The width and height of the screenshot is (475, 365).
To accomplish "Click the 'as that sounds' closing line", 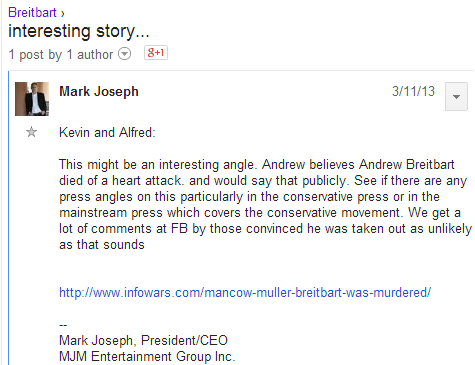I will [102, 245].
